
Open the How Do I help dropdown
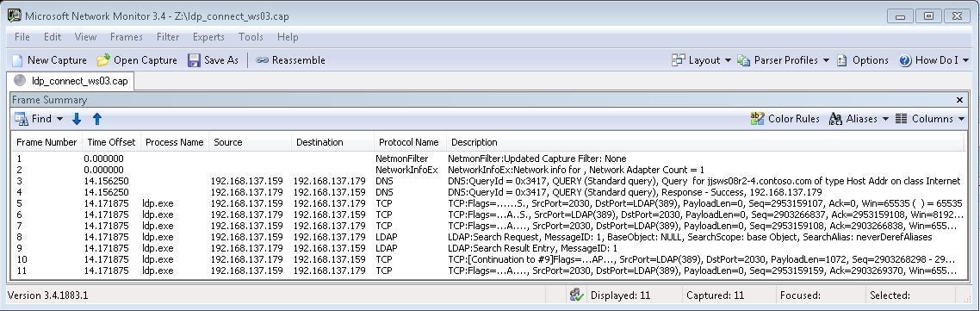tap(933, 60)
